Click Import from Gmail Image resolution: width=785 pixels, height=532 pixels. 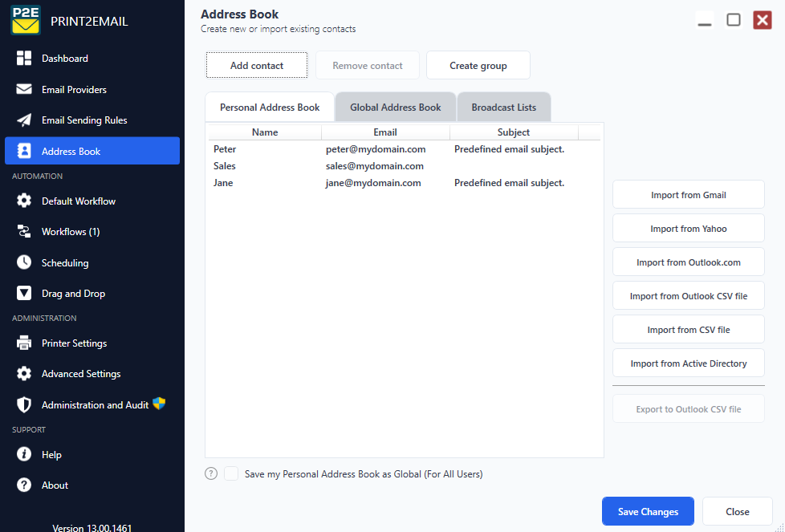[x=689, y=195]
